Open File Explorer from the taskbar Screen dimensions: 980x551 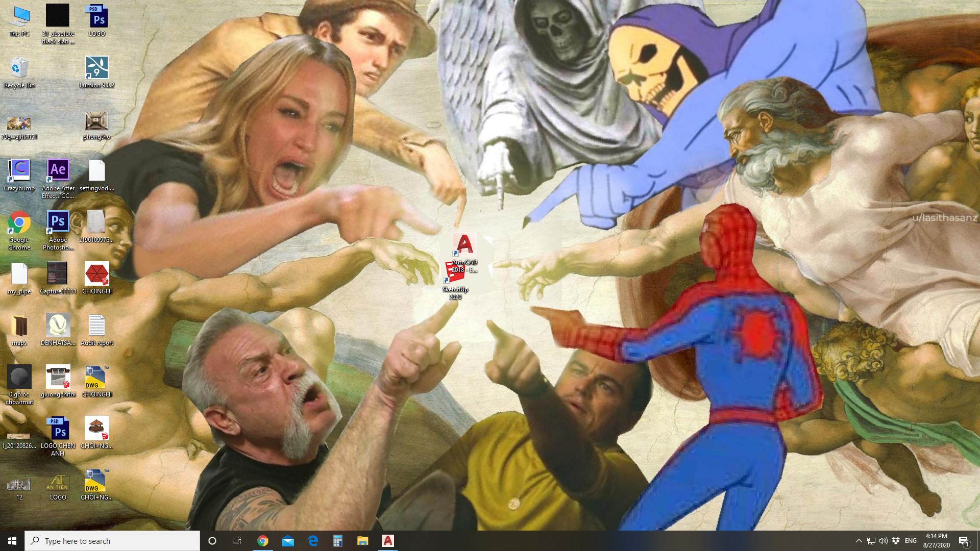[x=363, y=541]
